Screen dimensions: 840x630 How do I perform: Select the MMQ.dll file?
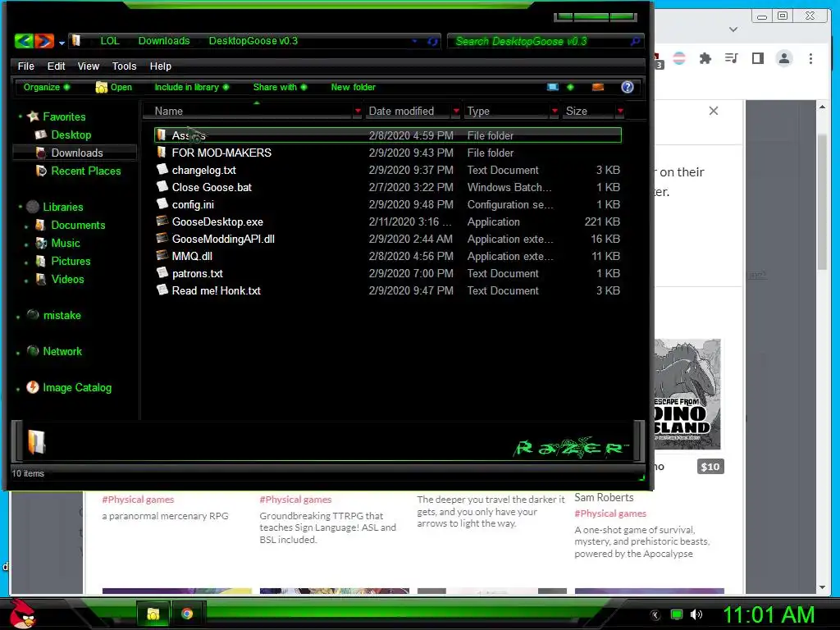coord(388,256)
